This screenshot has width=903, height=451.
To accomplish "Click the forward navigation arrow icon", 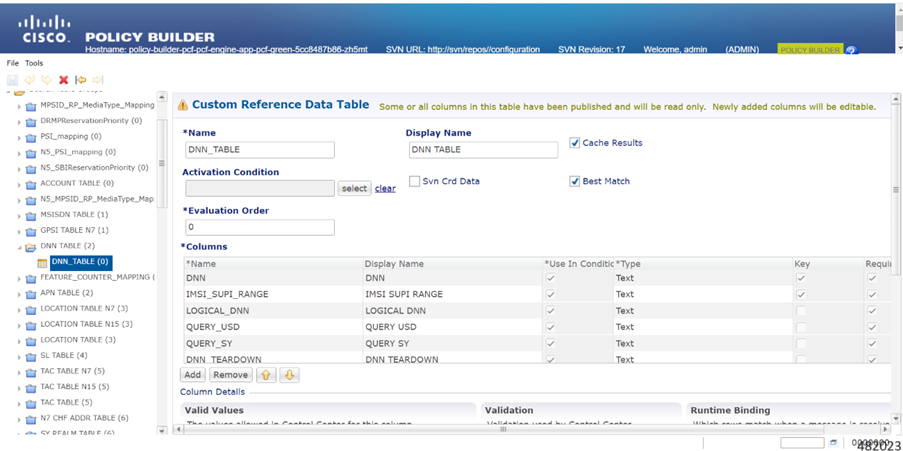I will 98,80.
